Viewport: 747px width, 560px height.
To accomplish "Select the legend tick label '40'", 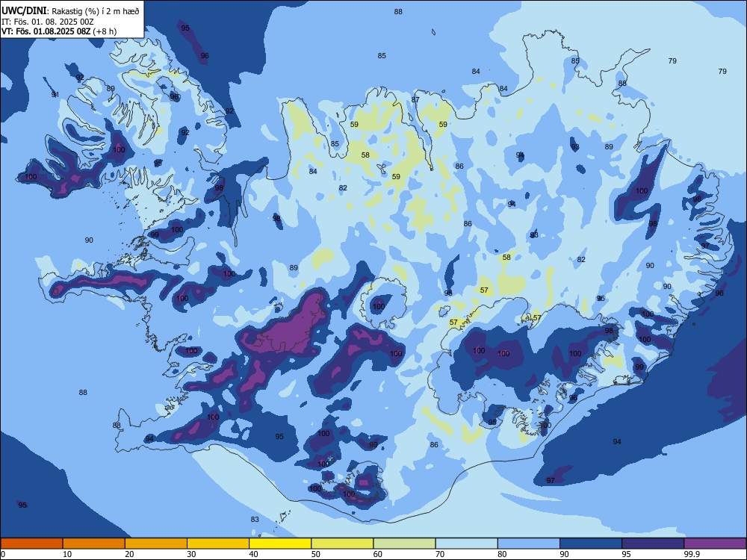I will (254, 554).
